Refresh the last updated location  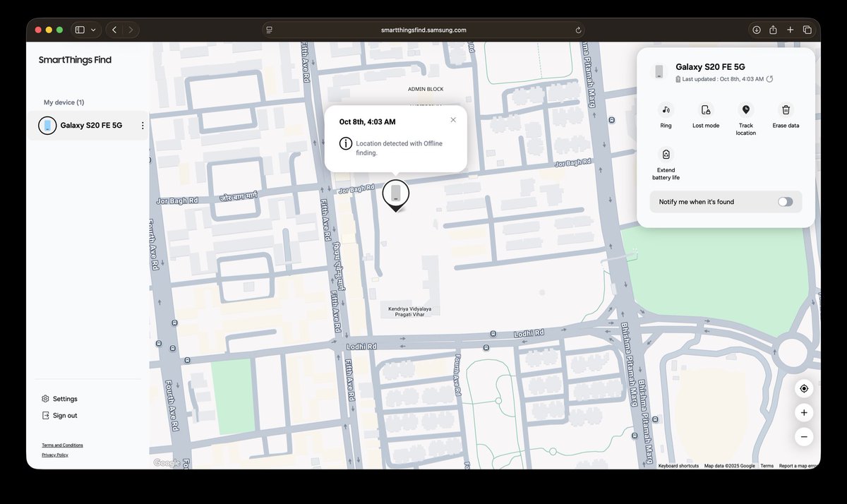[x=770, y=79]
